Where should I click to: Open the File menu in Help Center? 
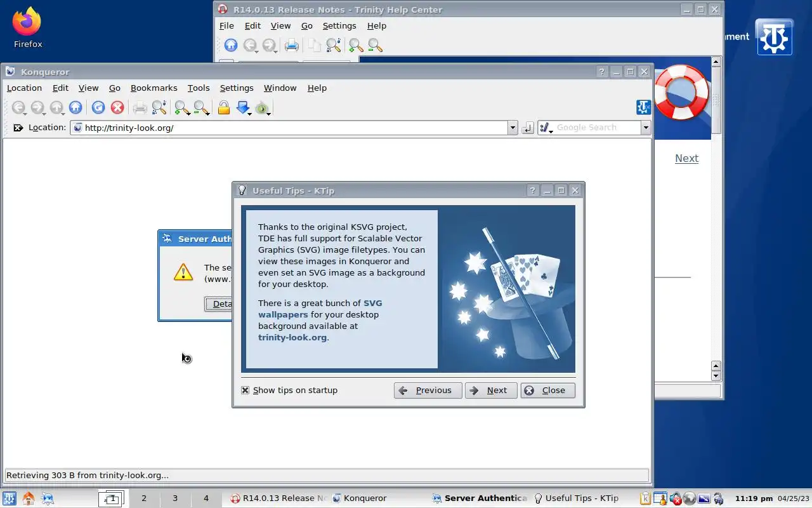pyautogui.click(x=226, y=25)
